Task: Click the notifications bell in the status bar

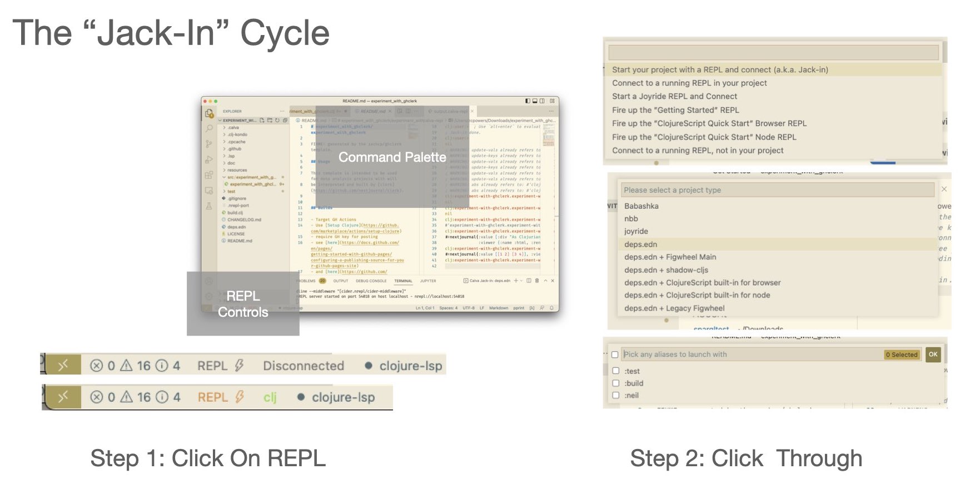Action: pos(551,308)
